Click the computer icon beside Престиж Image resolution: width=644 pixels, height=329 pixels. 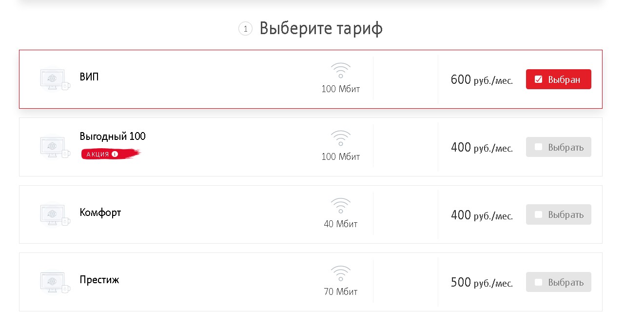coord(55,282)
